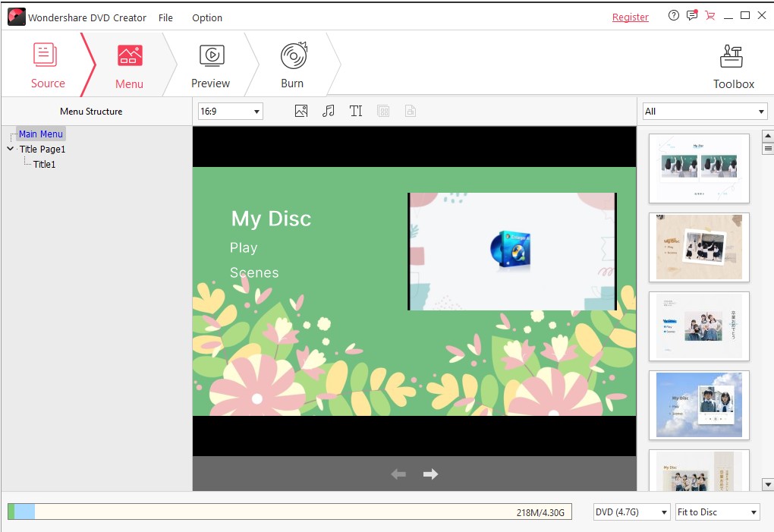Open the shopping cart purchase icon
The width and height of the screenshot is (774, 532).
[x=709, y=15]
